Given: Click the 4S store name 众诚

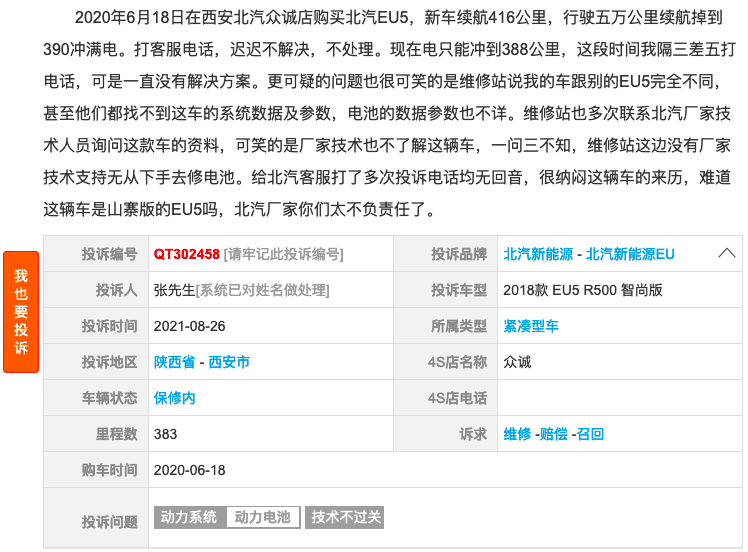Looking at the screenshot, I should [517, 362].
